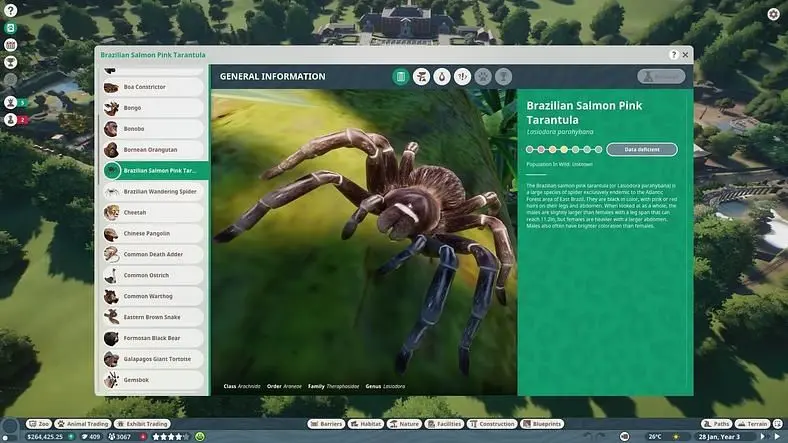Screen dimensions: 788x443
Task: Select the greyed-out trophy tab icon
Action: [x=503, y=77]
